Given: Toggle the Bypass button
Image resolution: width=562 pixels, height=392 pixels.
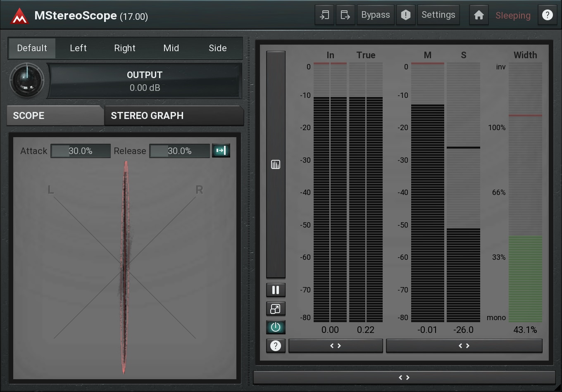Looking at the screenshot, I should click(x=375, y=15).
